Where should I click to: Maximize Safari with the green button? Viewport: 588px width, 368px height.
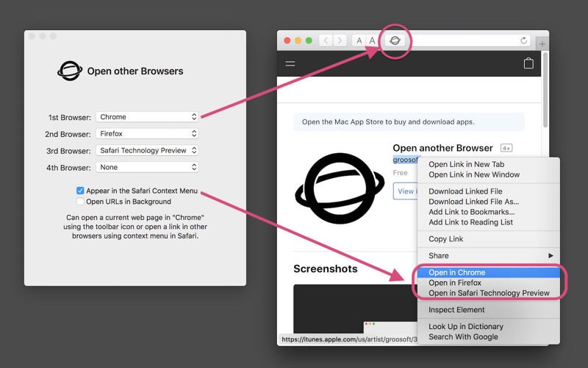309,40
